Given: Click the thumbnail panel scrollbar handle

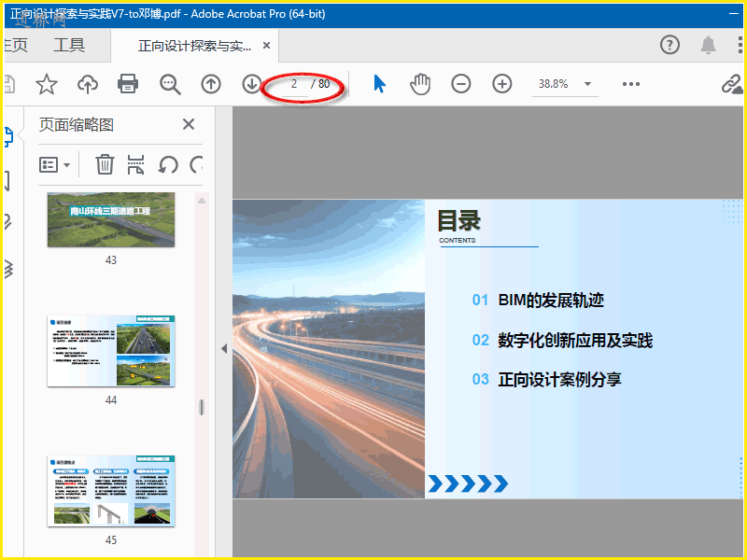Looking at the screenshot, I should (x=202, y=407).
